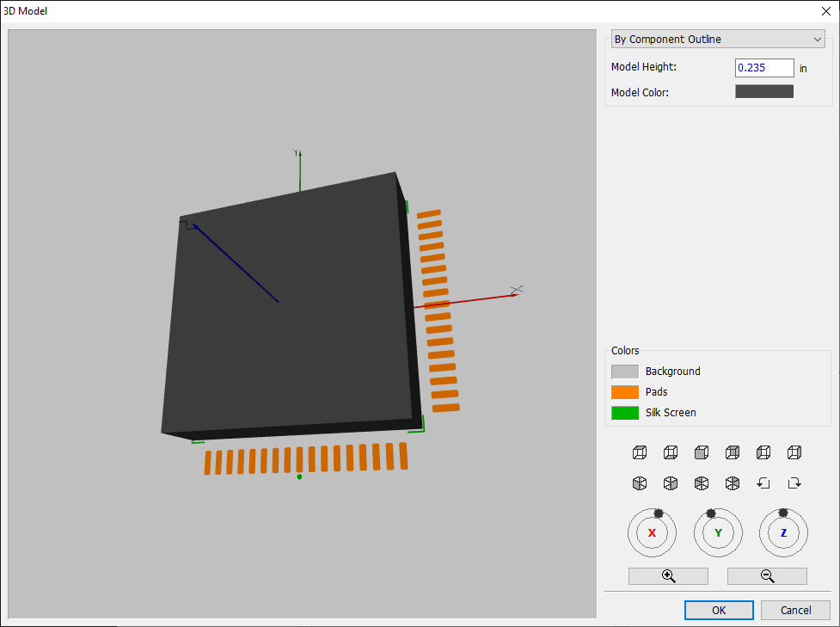Image resolution: width=840 pixels, height=627 pixels.
Task: Zoom in with the magnifier plus button
Action: pyautogui.click(x=668, y=576)
